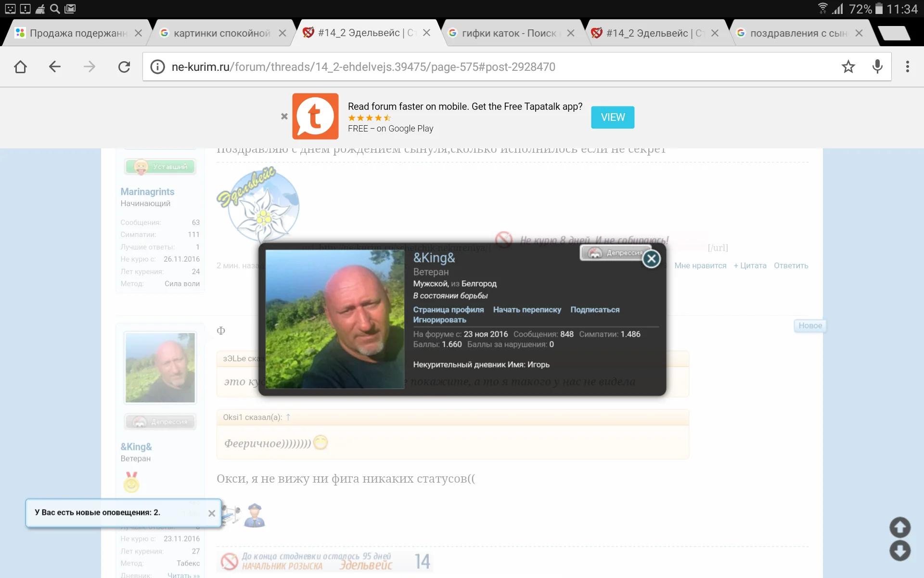Dismiss the Tapatalk app banner
Screen dimensions: 924x578
tap(284, 117)
